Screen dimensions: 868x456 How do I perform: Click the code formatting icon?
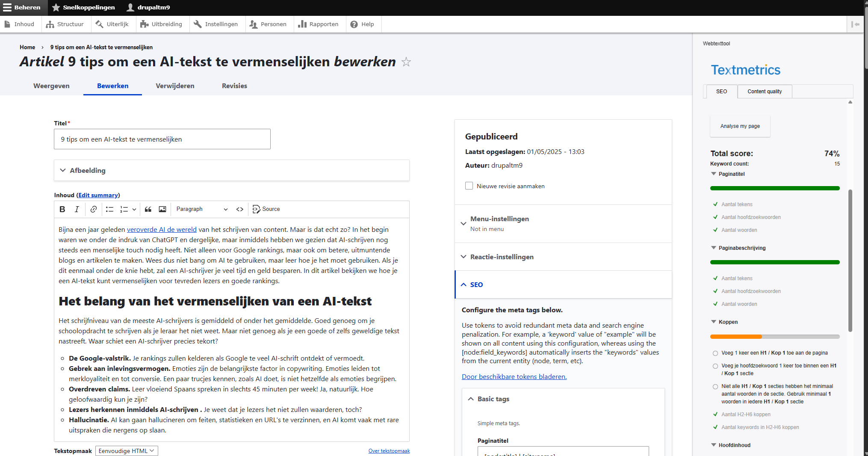tap(240, 209)
